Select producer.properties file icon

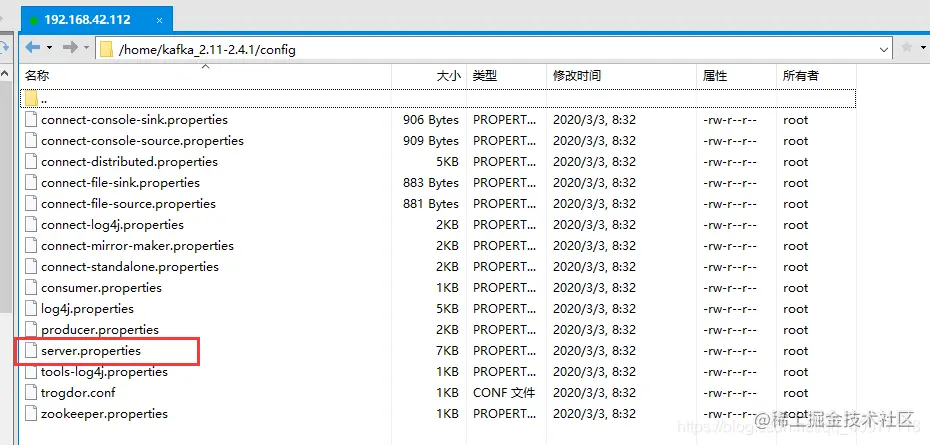pos(31,330)
